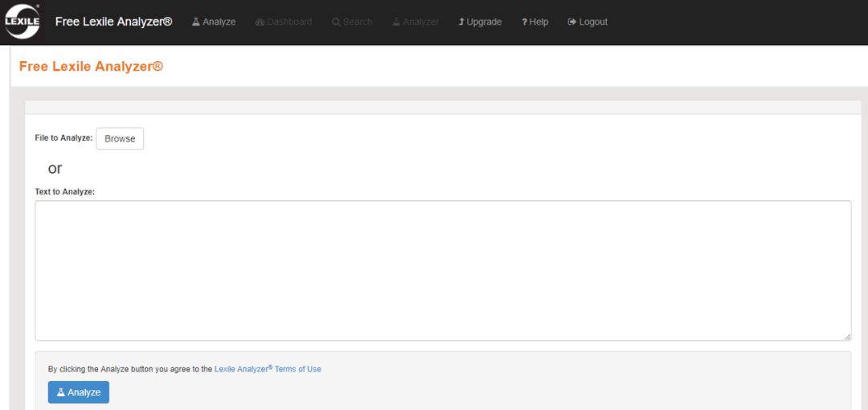Click the Dashboard gauge icon

(260, 22)
